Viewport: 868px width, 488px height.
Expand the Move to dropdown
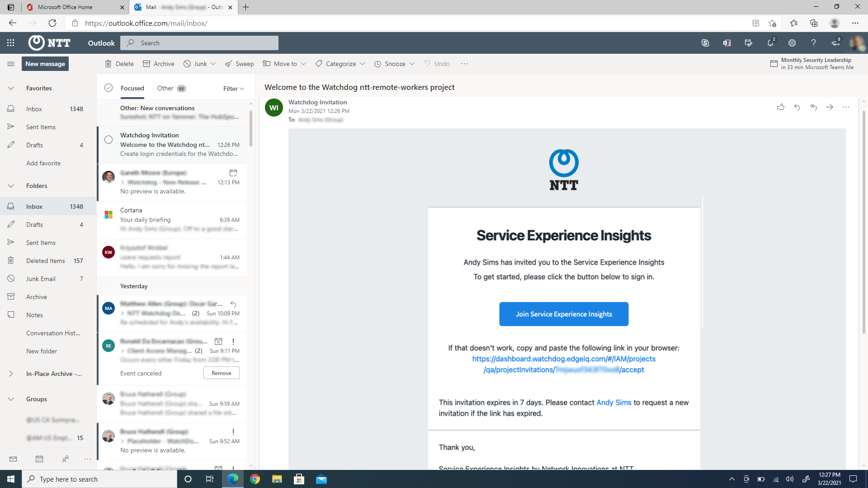[x=303, y=64]
